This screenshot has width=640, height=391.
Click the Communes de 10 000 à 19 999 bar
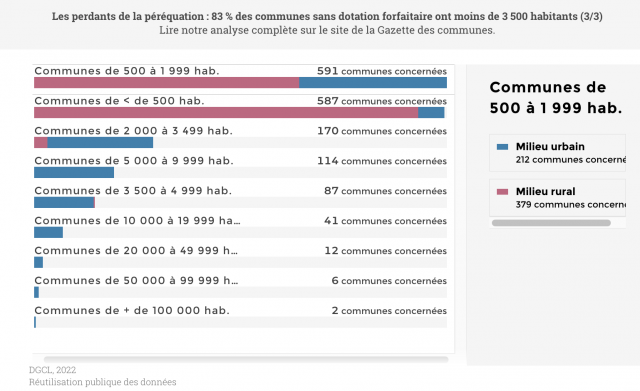click(48, 232)
